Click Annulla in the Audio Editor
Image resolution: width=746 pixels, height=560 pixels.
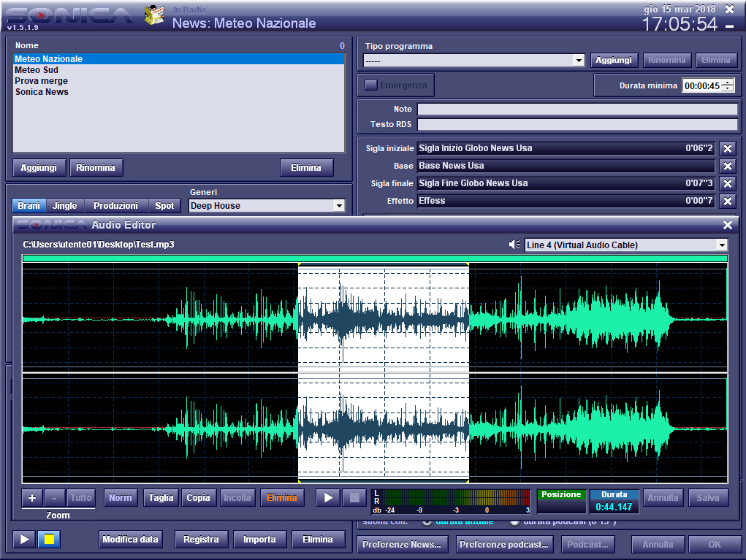tap(663, 498)
